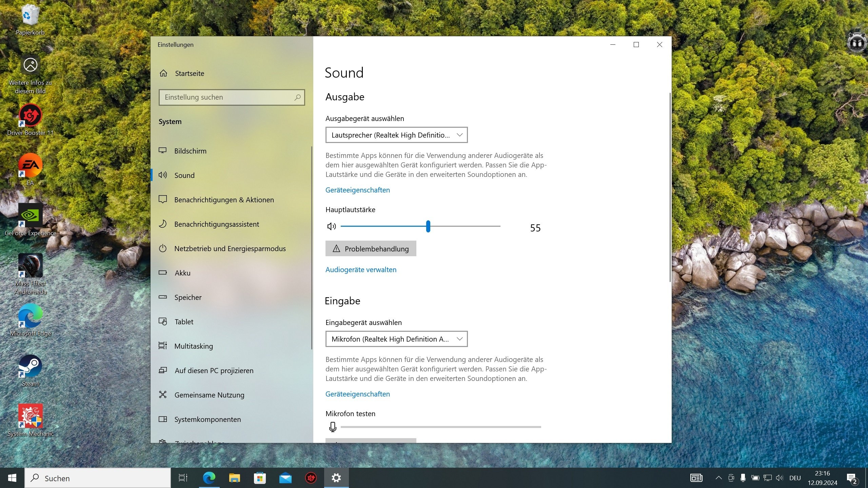Screen dimensions: 868x488
Task: Open Microsoft Store from taskbar
Action: pos(260,478)
